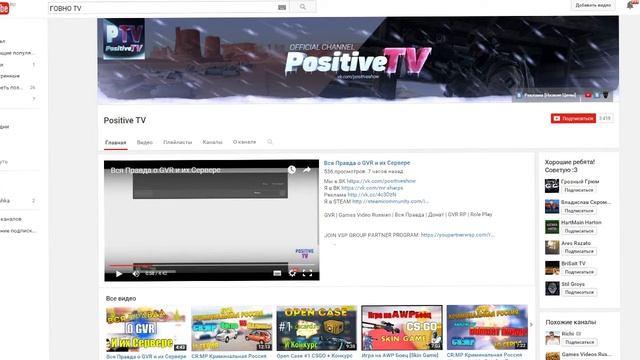This screenshot has height=360, width=640.
Task: Open Stil Groys channel avatar
Action: pos(552,288)
